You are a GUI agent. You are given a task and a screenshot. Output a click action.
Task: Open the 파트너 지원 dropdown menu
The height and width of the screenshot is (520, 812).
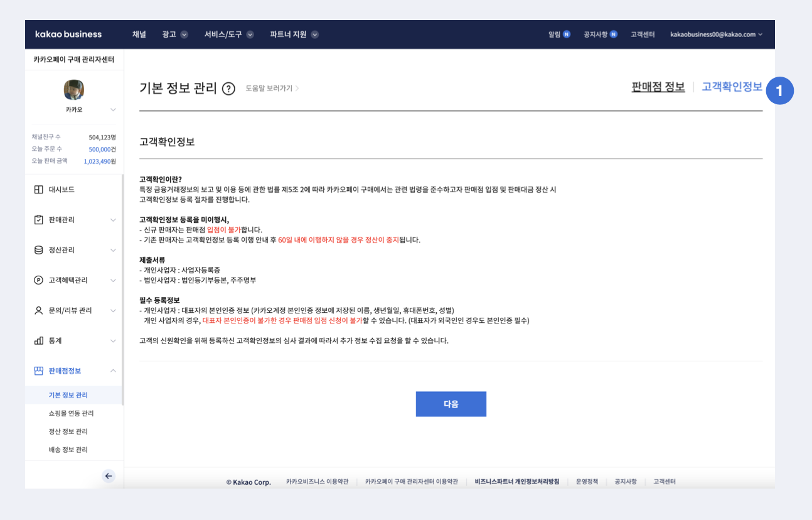(x=294, y=35)
